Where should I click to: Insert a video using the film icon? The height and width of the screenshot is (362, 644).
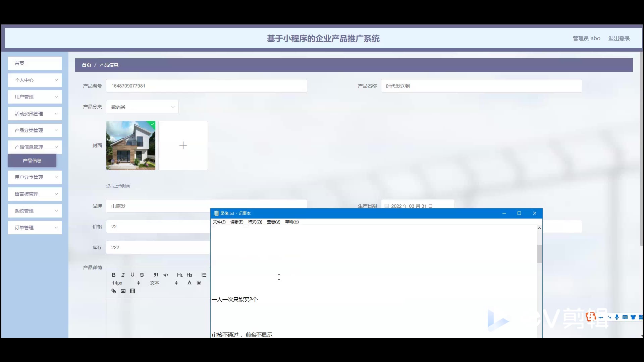(132, 291)
